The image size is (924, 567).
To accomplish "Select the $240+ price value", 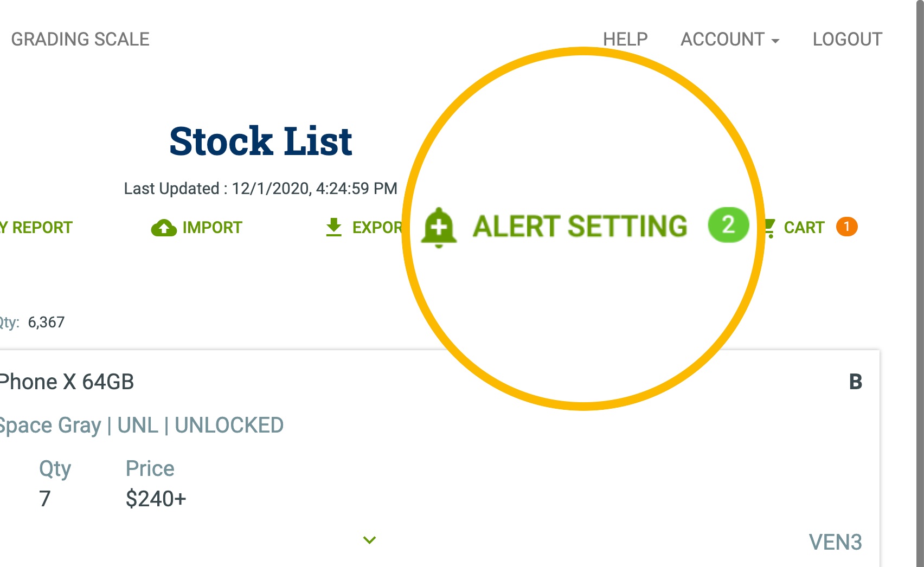I will 156,499.
